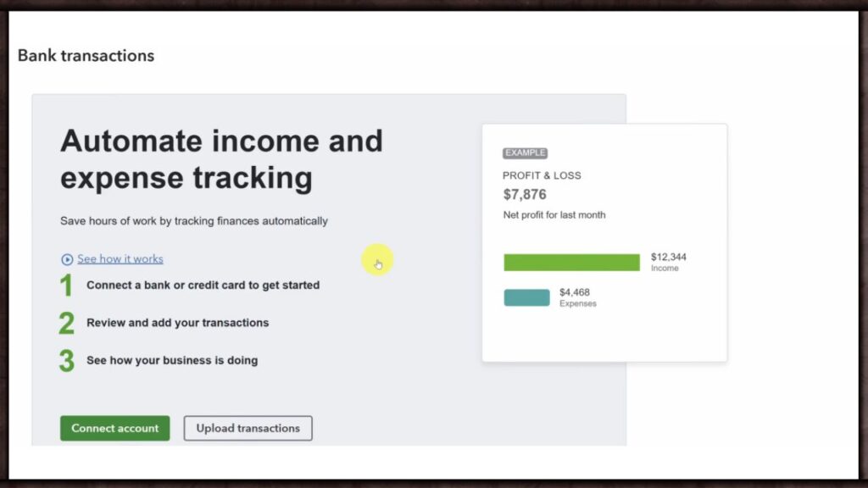Click "Net profit for last month" text
The width and height of the screenshot is (868, 488).
[x=554, y=214]
